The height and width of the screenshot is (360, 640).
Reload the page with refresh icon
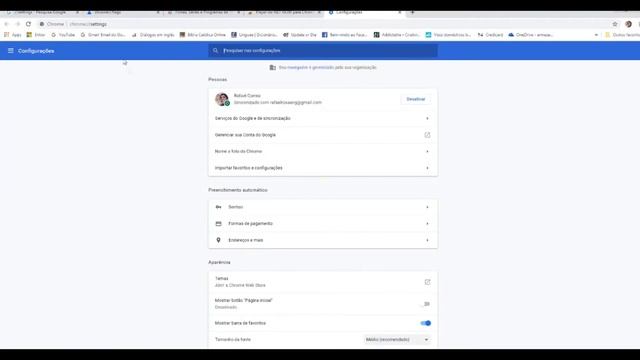coord(28,24)
